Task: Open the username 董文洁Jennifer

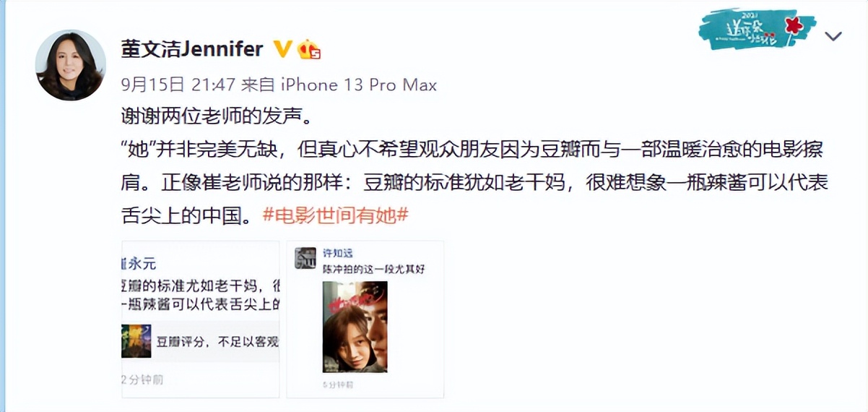Action: click(x=191, y=48)
